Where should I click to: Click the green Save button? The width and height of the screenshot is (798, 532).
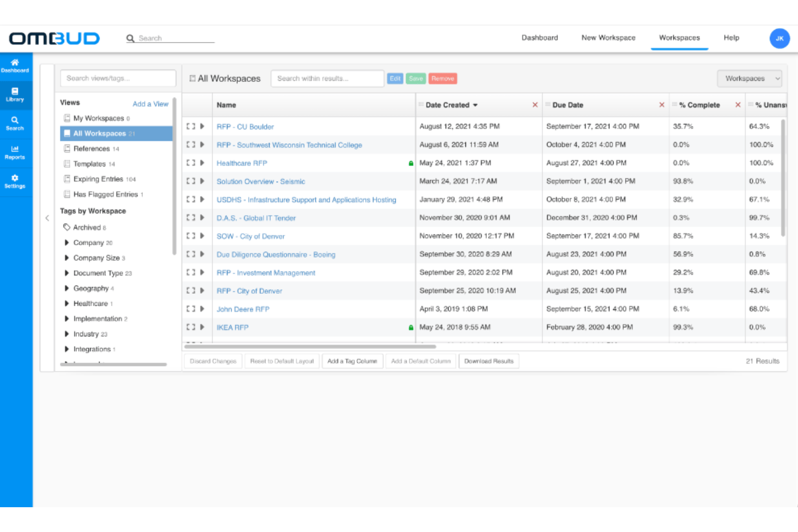(416, 79)
